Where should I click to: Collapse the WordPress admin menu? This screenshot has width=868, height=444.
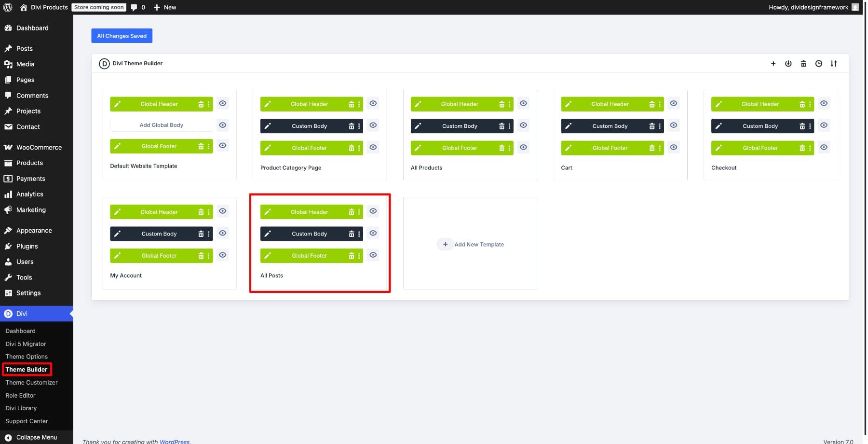point(37,437)
